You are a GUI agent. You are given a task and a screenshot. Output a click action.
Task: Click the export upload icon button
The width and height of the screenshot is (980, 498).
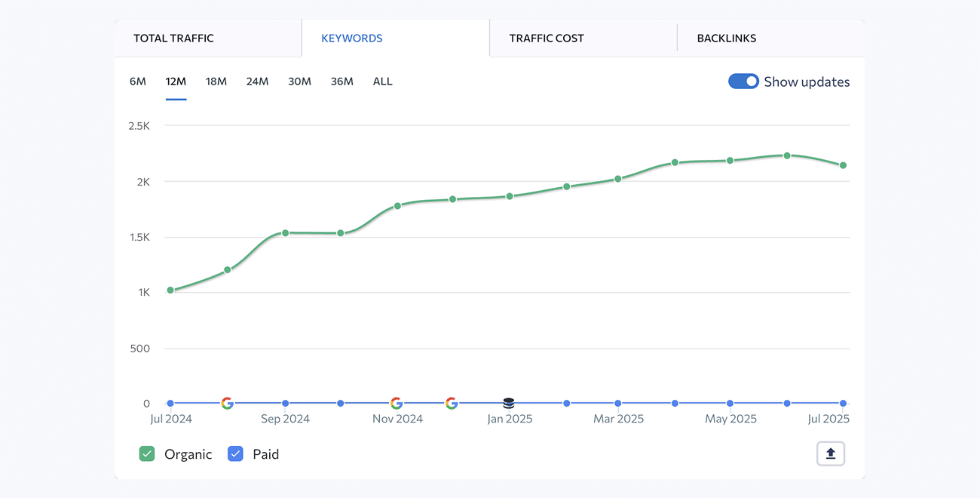coord(831,453)
